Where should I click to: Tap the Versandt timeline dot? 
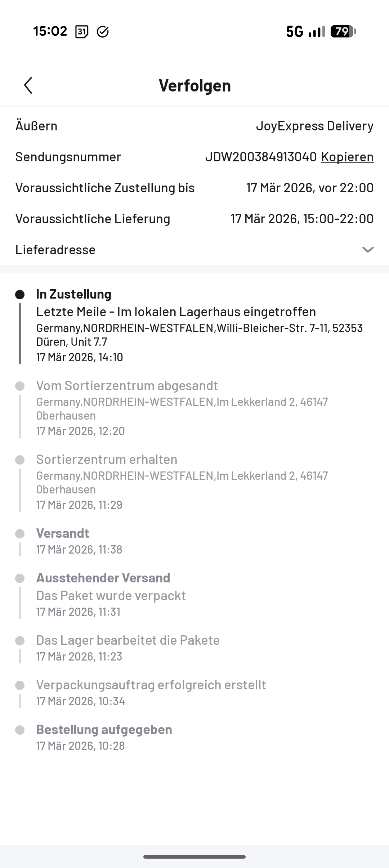pos(20,534)
